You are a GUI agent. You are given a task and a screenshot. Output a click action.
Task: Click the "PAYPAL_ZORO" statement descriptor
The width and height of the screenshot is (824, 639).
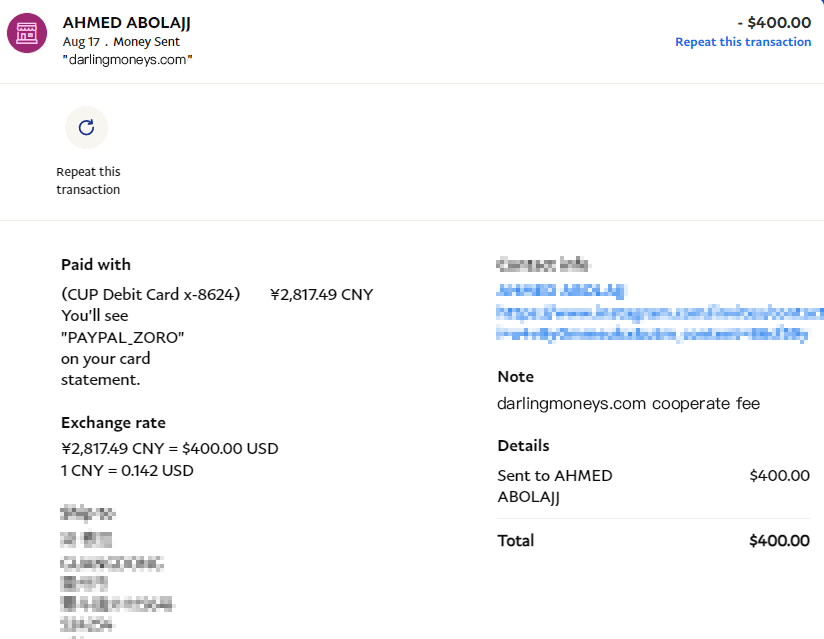point(123,338)
